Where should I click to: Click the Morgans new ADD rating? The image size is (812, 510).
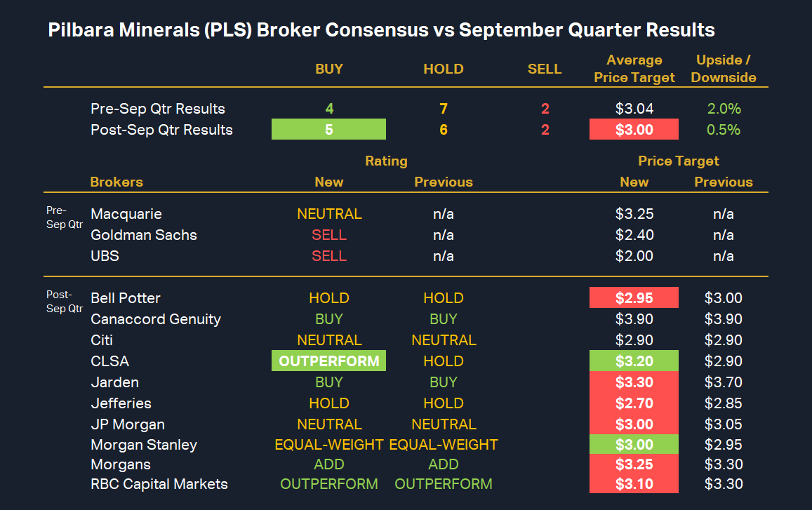328,464
